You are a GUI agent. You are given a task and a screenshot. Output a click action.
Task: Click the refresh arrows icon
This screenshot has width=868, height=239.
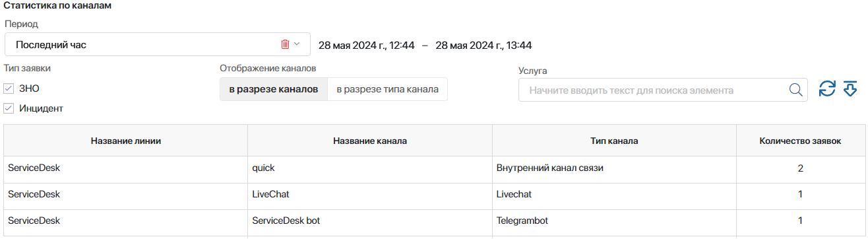(827, 89)
